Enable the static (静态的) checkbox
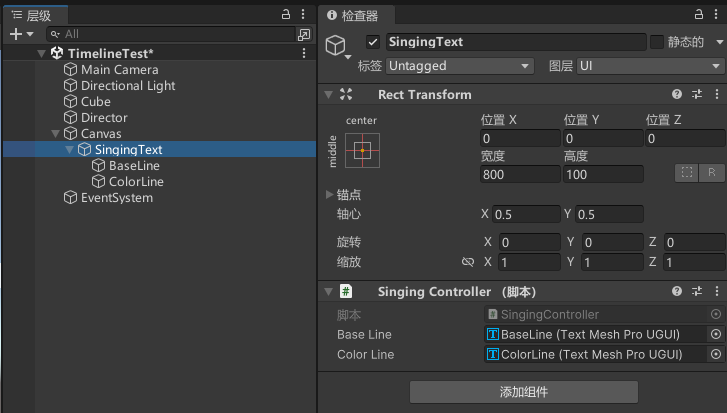The image size is (727, 413). coord(657,42)
